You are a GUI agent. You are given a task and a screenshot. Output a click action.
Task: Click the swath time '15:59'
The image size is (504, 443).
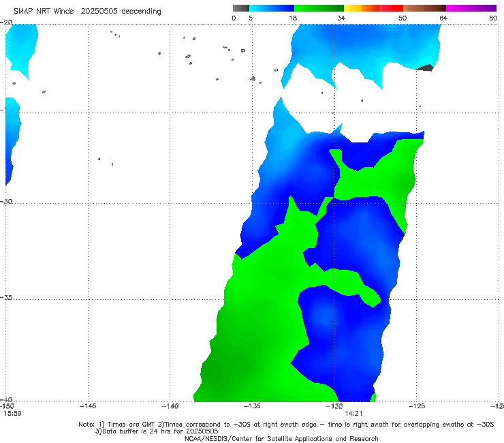click(12, 414)
